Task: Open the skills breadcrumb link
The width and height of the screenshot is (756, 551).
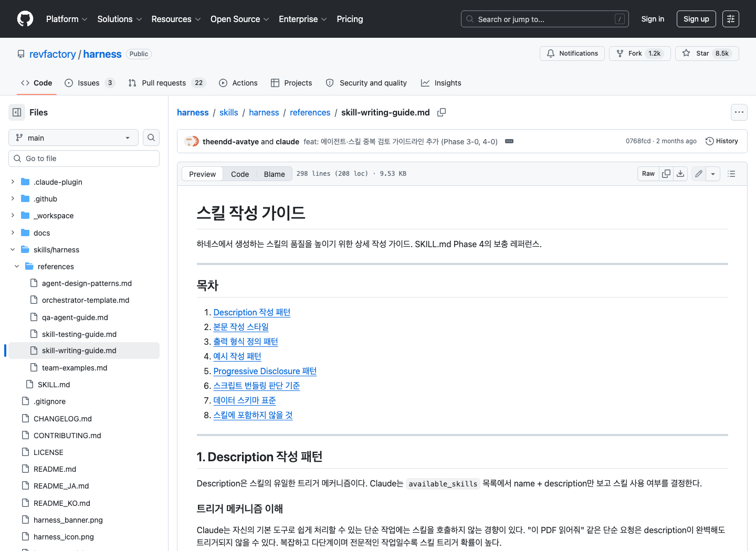Action: point(228,112)
